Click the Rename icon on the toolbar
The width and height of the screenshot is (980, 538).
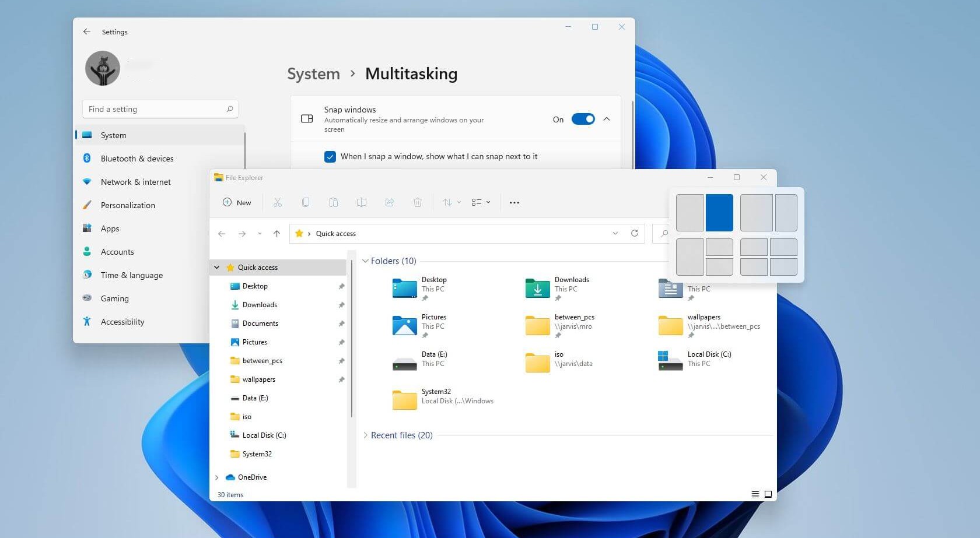pyautogui.click(x=362, y=202)
